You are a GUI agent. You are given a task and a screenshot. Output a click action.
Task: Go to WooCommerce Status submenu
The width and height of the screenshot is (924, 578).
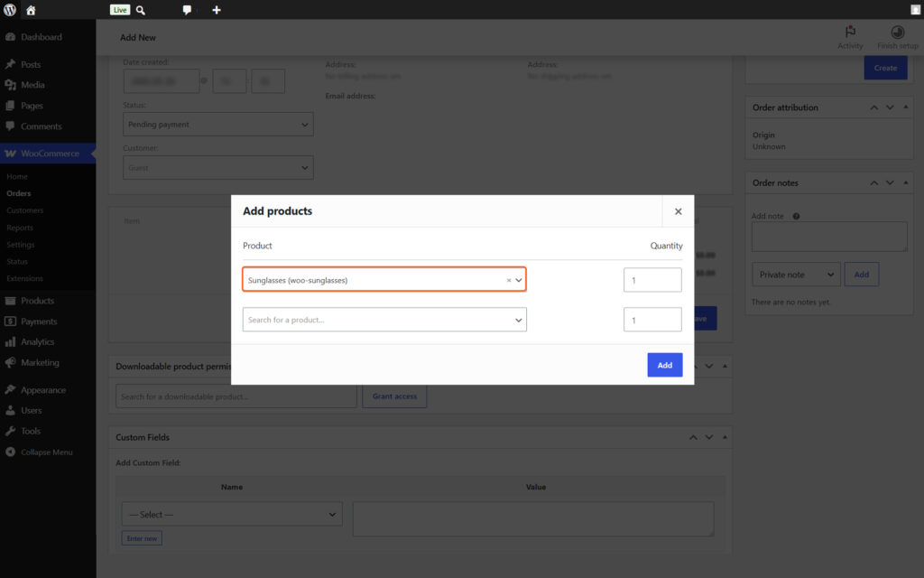[17, 261]
